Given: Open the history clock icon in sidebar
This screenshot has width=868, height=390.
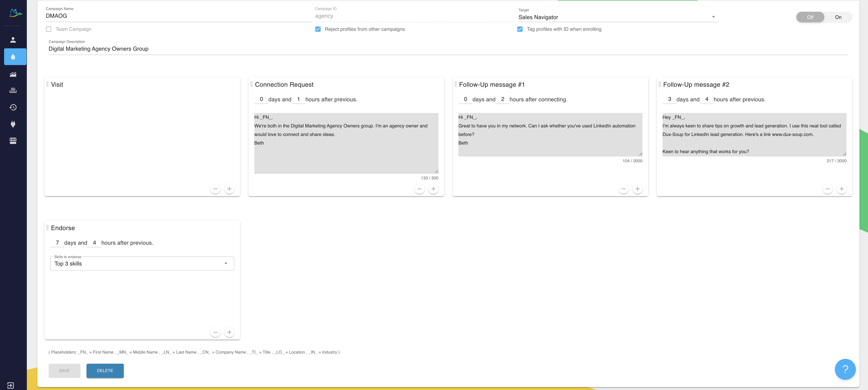Looking at the screenshot, I should pos(13,107).
